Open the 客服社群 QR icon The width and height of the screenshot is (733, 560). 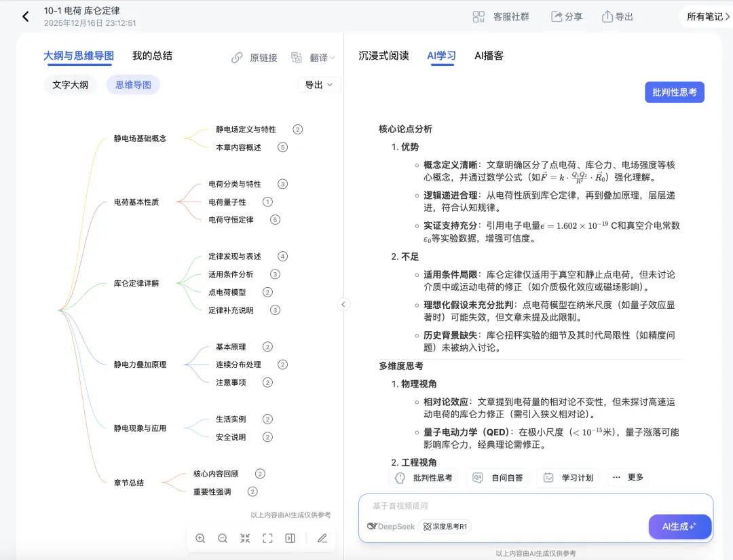(x=478, y=17)
